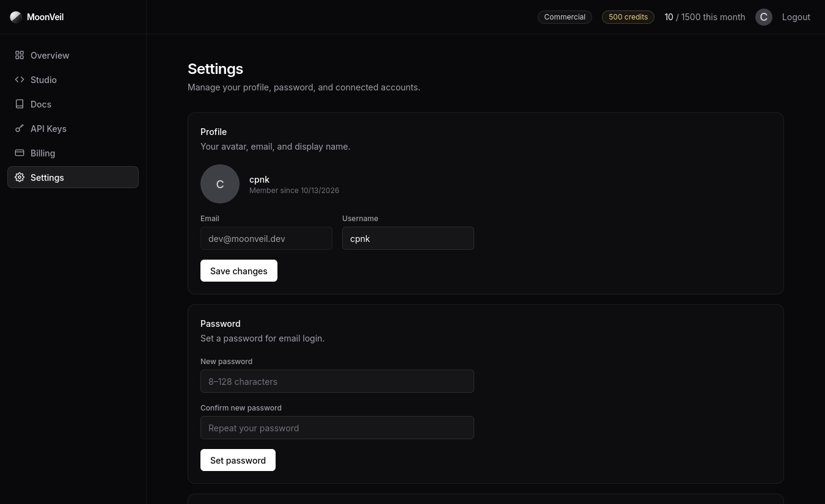825x504 pixels.
Task: Click the Save changes button
Action: pos(239,271)
